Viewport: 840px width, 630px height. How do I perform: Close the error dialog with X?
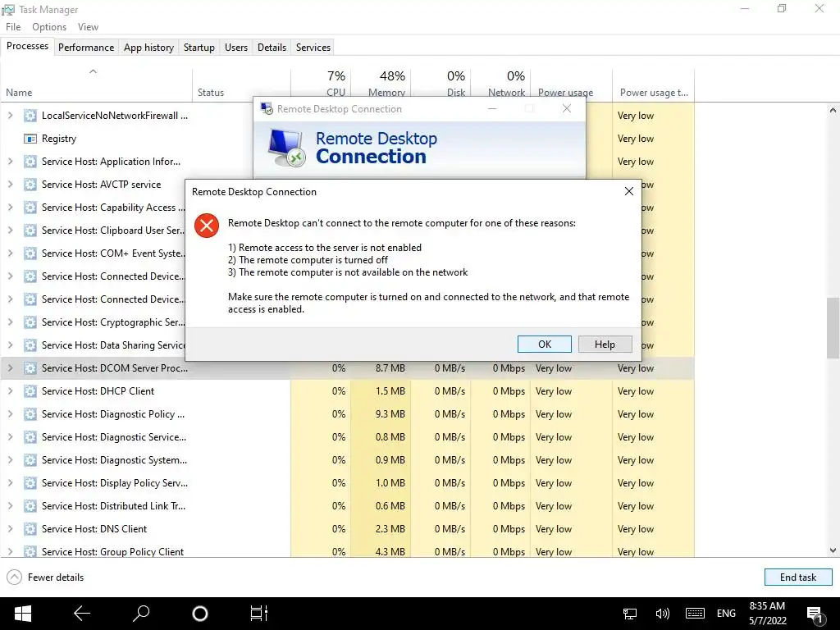[629, 191]
